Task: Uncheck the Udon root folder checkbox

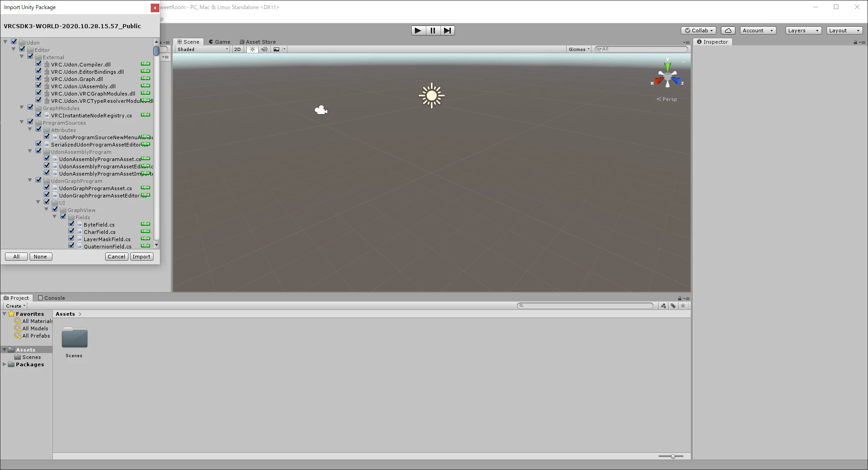Action: (14, 42)
